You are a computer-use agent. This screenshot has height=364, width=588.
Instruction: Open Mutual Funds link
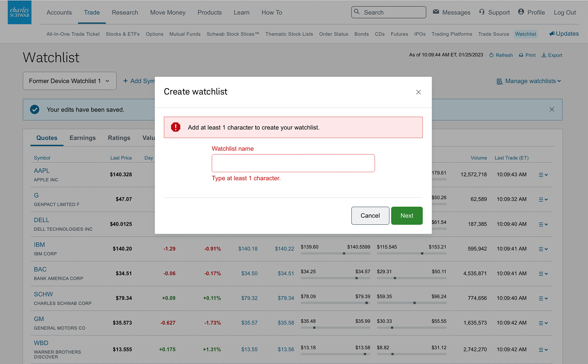185,34
